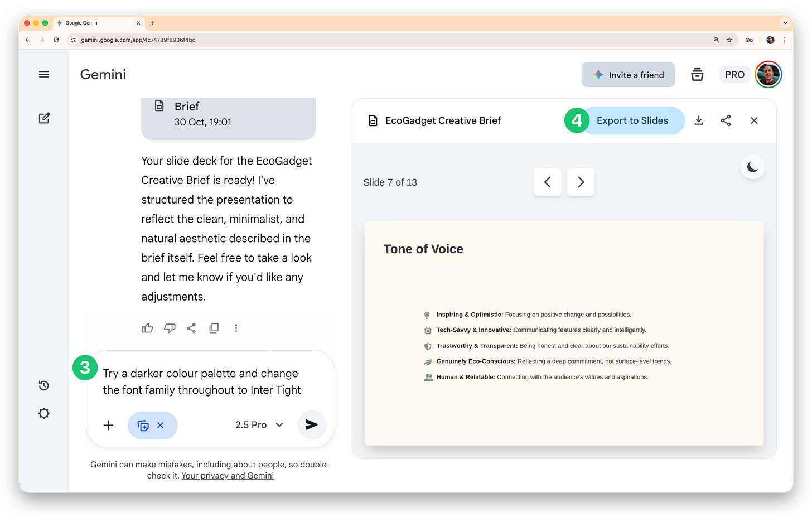Share the EcoGadget Creative Brief deck
This screenshot has width=812, height=522.
pyautogui.click(x=726, y=120)
